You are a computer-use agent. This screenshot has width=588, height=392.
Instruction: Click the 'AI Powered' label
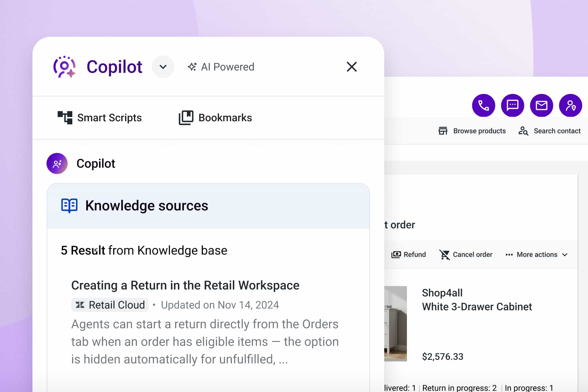point(228,67)
